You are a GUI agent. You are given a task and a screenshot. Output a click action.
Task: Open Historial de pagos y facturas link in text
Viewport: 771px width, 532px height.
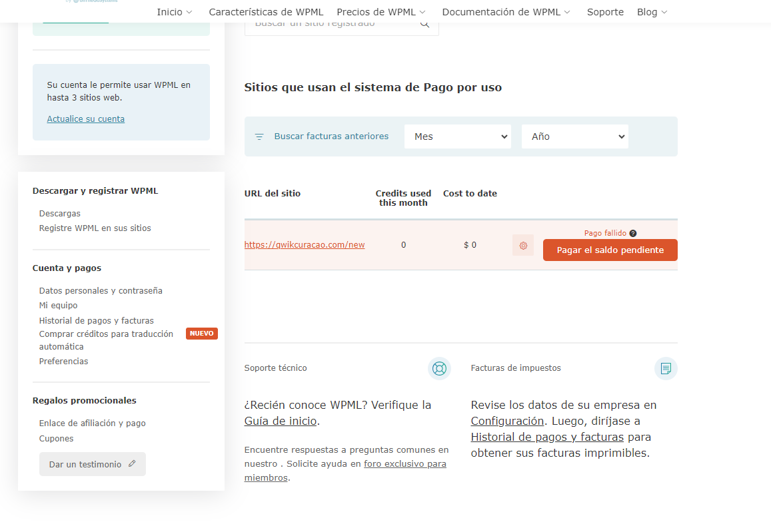(547, 437)
